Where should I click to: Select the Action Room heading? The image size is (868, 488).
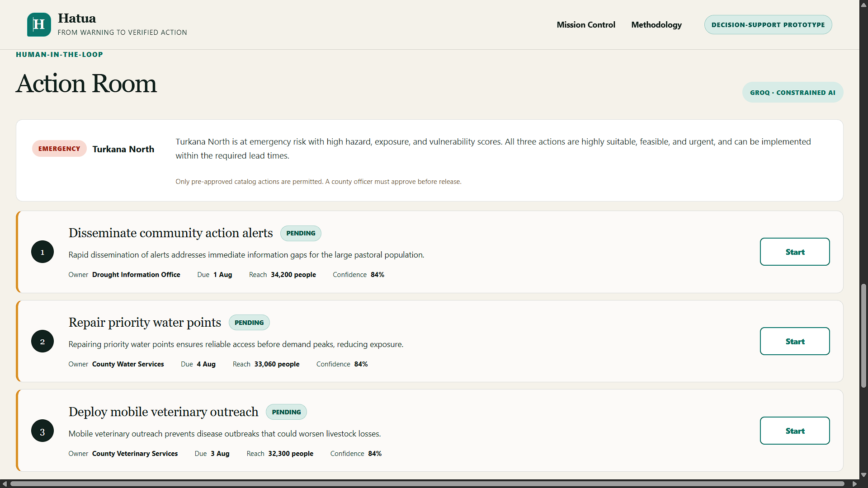(x=86, y=84)
